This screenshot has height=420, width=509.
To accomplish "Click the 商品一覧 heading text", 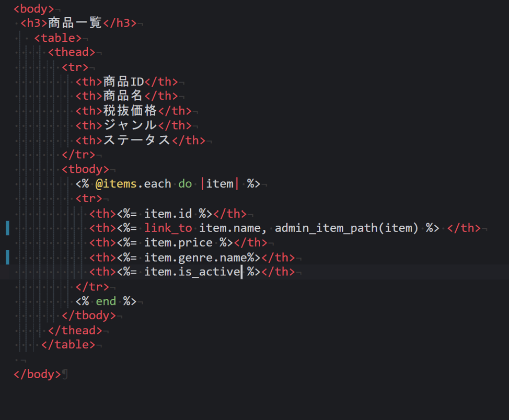I will [x=75, y=23].
